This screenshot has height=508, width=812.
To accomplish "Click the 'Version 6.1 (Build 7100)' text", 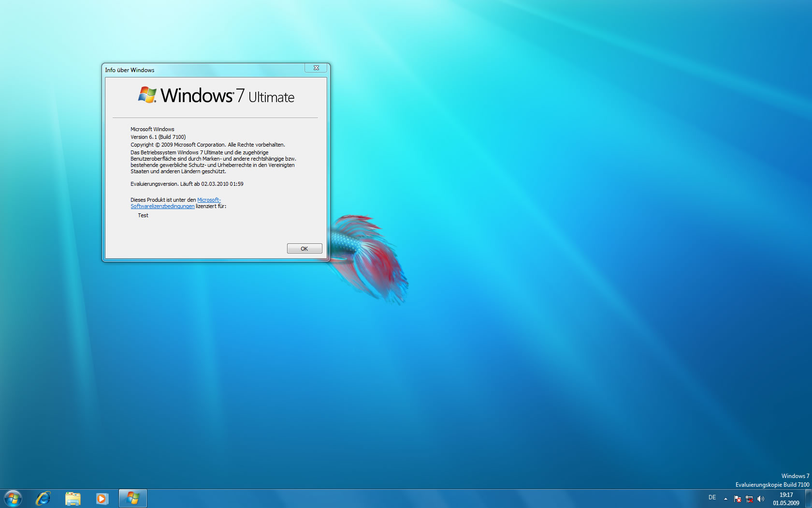I will coord(158,137).
